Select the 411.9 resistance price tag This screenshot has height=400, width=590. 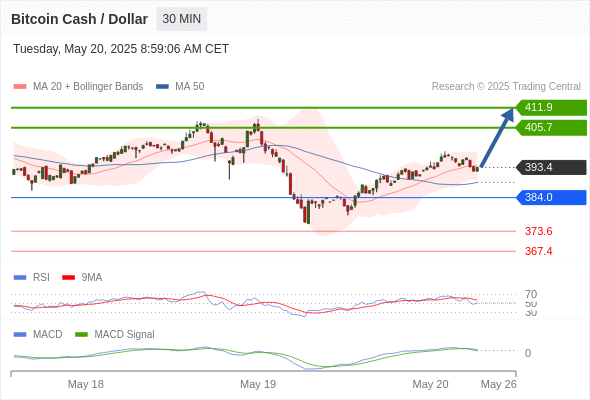pos(551,107)
